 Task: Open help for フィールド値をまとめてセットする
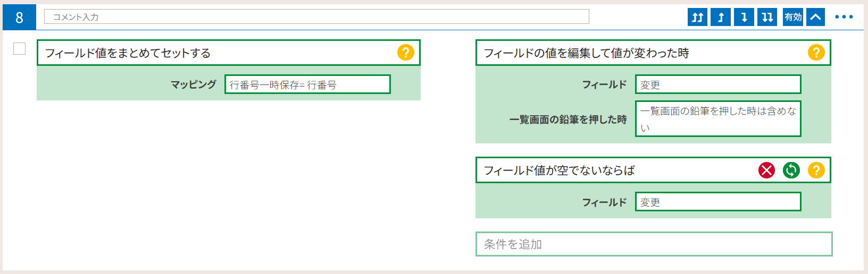pos(406,53)
